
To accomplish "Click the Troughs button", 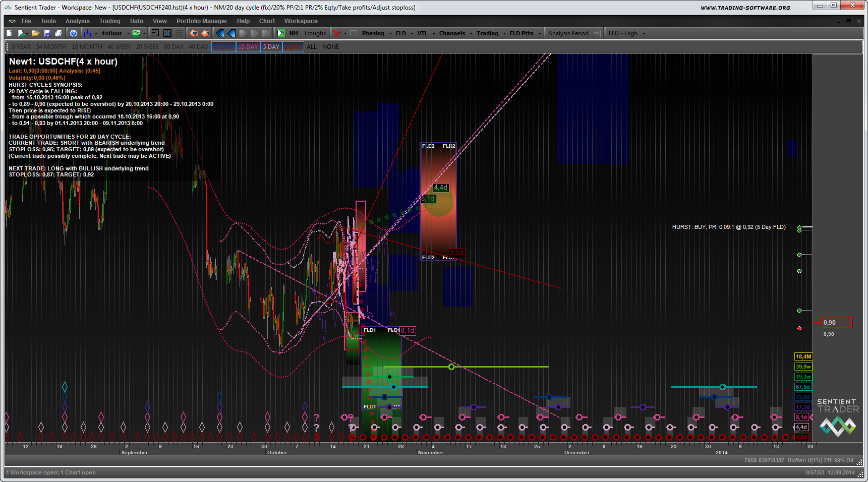I will pyautogui.click(x=315, y=33).
